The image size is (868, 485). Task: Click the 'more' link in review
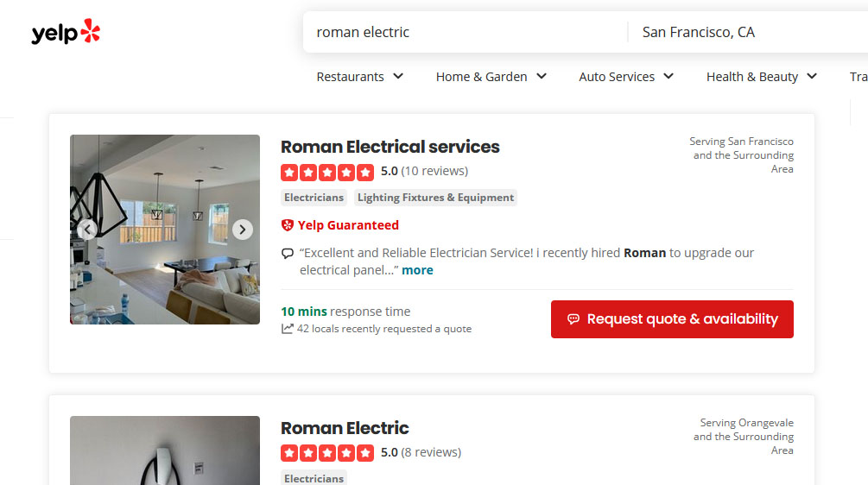(x=417, y=270)
